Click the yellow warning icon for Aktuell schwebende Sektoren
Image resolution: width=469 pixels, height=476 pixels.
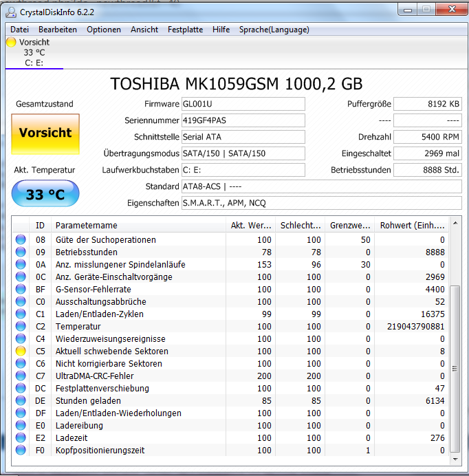click(x=21, y=351)
